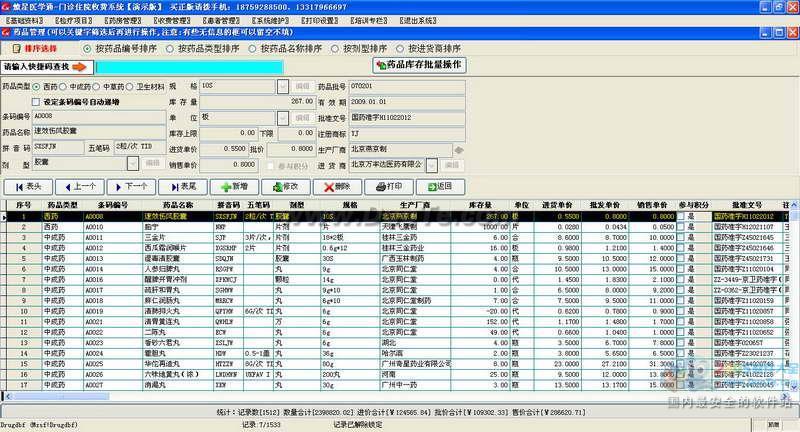Open the 收费管理 menu

pyautogui.click(x=172, y=21)
